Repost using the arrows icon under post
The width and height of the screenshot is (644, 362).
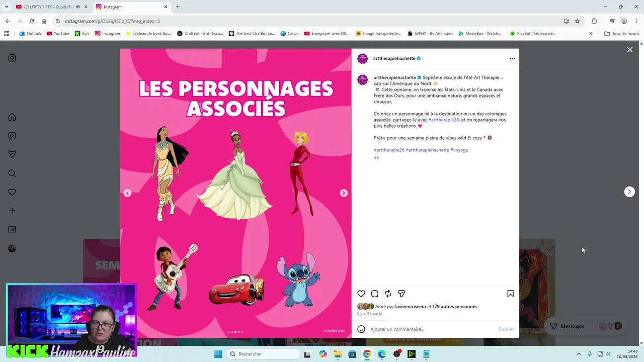pos(388,294)
